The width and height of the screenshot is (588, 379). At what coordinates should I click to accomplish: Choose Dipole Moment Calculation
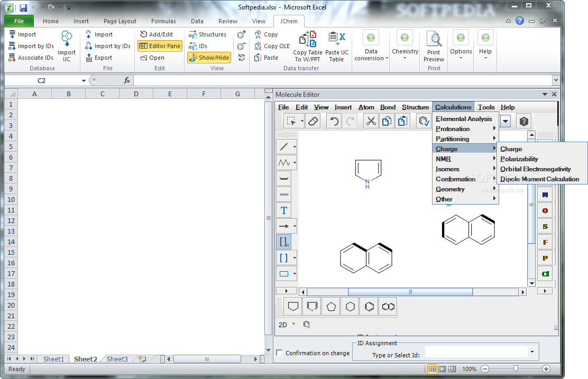click(x=540, y=179)
